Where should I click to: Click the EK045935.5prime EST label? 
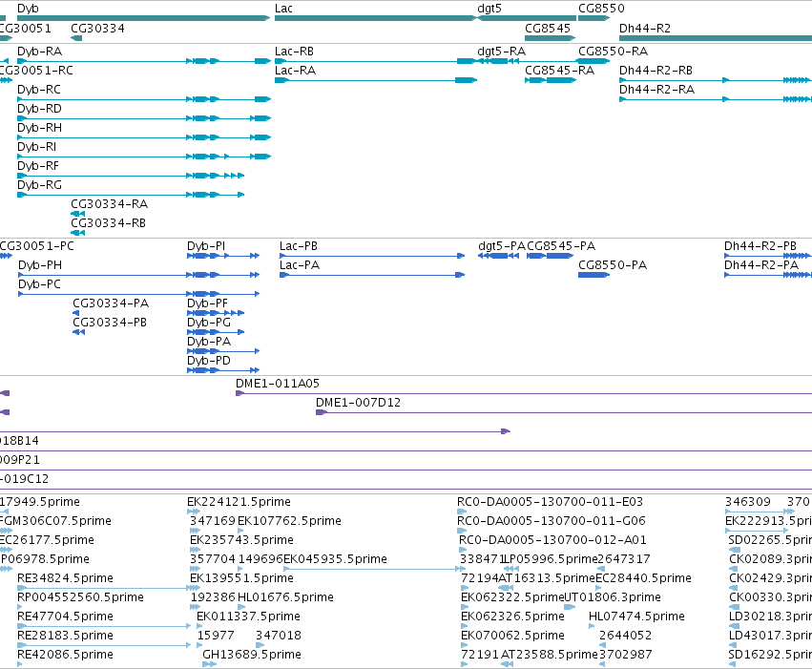[x=335, y=559]
